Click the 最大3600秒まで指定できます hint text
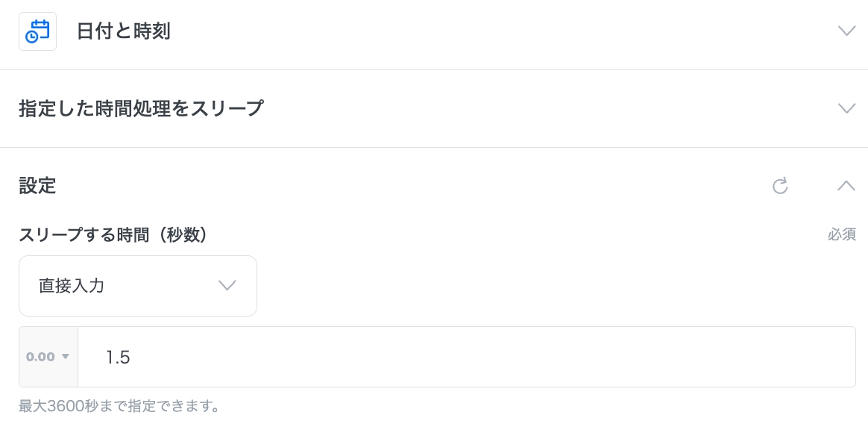Screen dimensions: 868x430 tap(119, 407)
